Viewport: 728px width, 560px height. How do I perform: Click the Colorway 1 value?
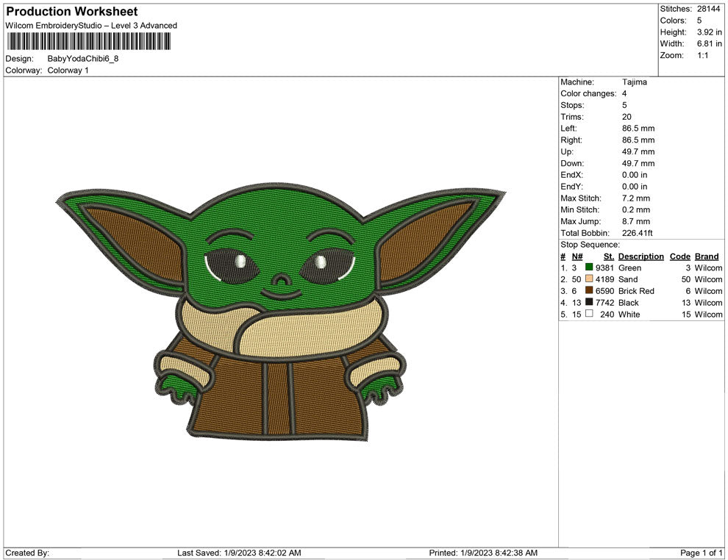point(68,71)
